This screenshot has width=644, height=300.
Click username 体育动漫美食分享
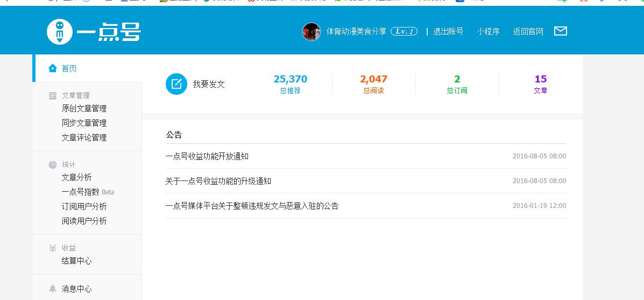357,32
